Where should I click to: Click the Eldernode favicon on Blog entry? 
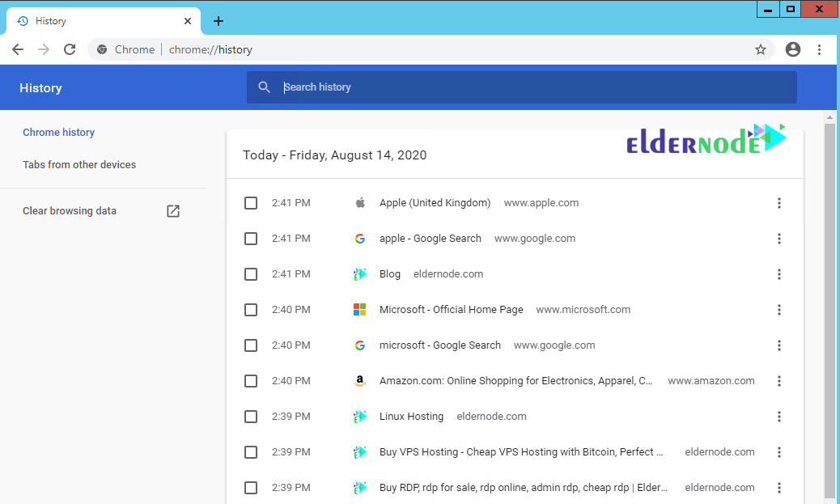(x=360, y=274)
